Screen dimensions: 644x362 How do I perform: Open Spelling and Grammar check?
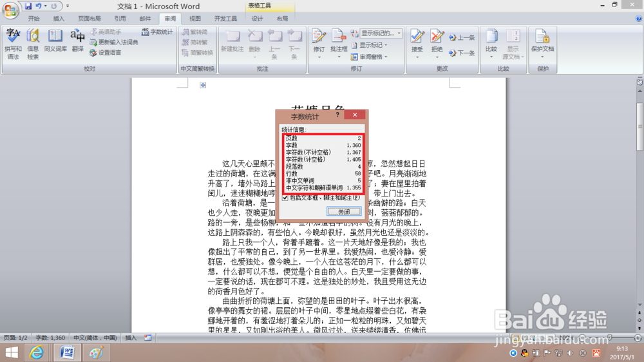pos(13,44)
